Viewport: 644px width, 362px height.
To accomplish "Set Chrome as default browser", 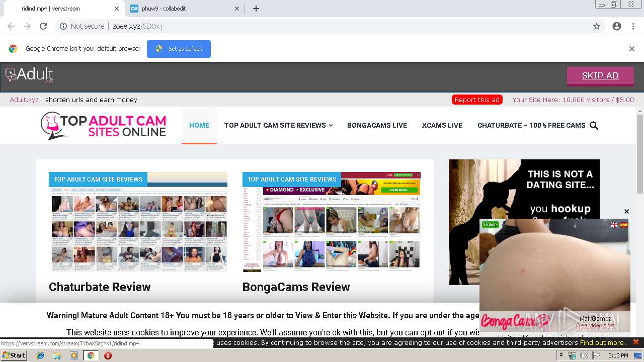I will (x=179, y=49).
